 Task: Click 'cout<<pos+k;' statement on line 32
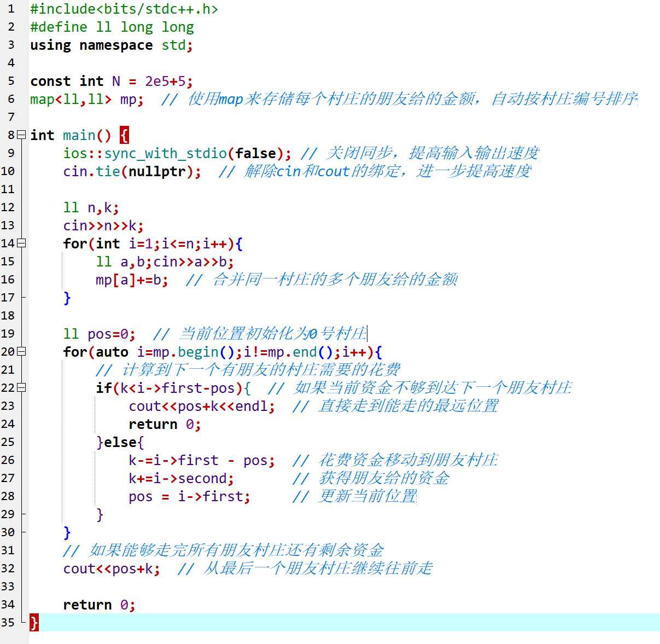(112, 569)
